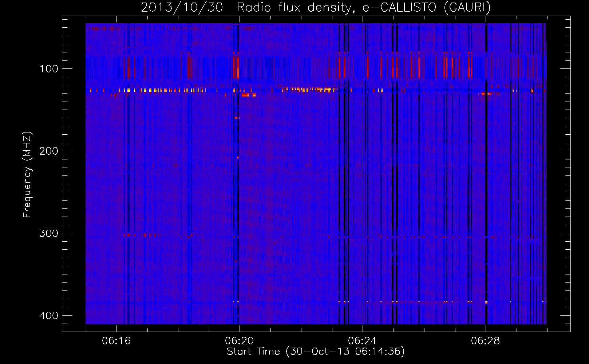This screenshot has height=364, width=589.
Task: Click the 06:20 time tick label
Action: pyautogui.click(x=240, y=341)
